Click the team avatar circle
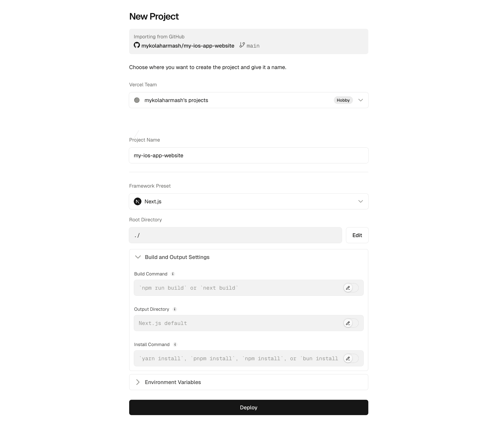The image size is (504, 427). coord(137,100)
